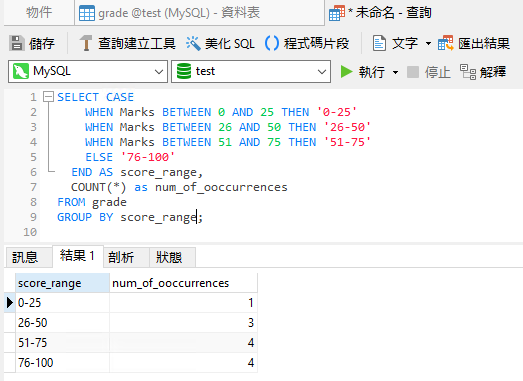Select the 0-25 cell
Image resolution: width=523 pixels, height=381 pixels.
tap(62, 303)
